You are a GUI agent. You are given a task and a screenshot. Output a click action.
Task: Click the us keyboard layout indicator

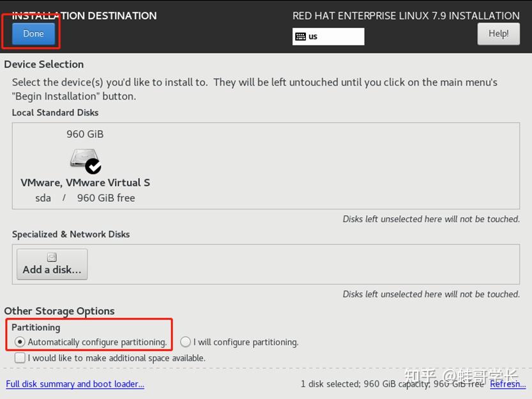coord(328,36)
